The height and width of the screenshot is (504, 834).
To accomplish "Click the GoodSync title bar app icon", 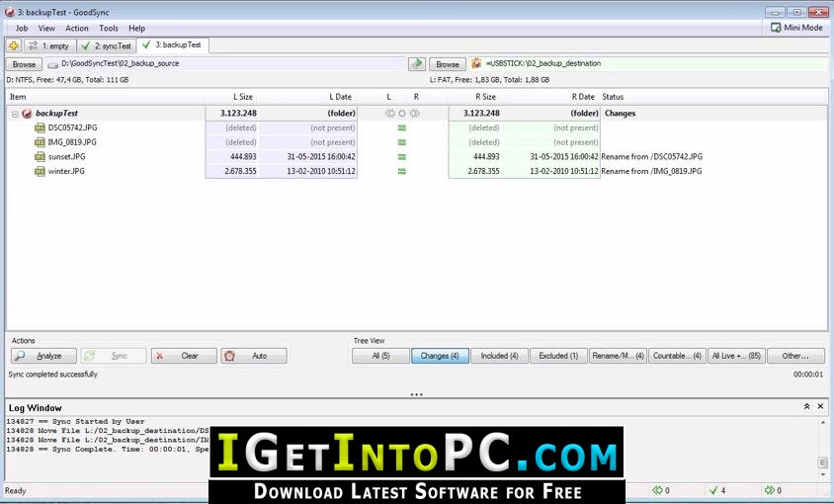I will [x=10, y=12].
